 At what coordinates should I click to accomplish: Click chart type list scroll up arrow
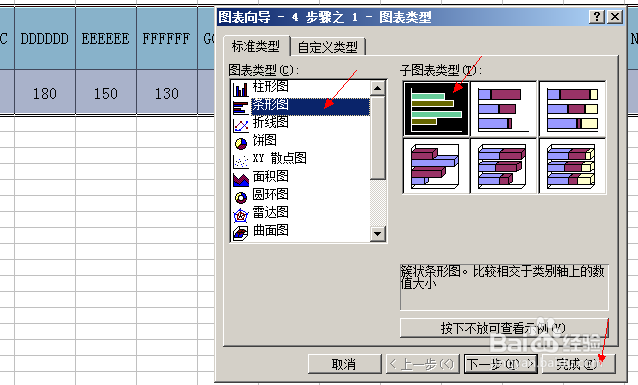pyautogui.click(x=378, y=88)
